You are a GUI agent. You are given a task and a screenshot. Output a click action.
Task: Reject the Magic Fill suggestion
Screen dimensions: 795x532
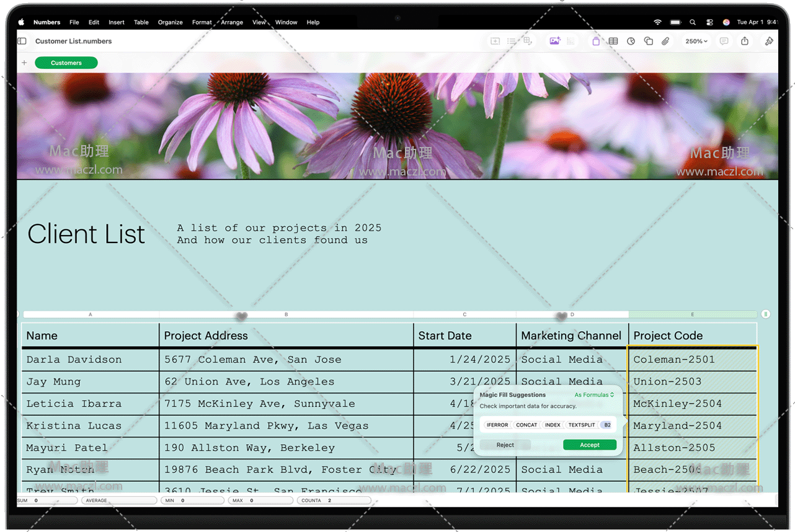pyautogui.click(x=505, y=445)
